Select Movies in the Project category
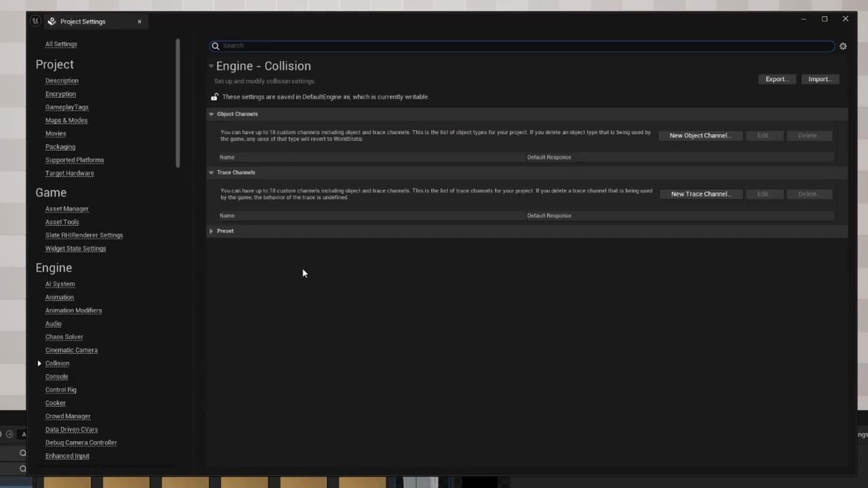The height and width of the screenshot is (488, 868). tap(56, 134)
